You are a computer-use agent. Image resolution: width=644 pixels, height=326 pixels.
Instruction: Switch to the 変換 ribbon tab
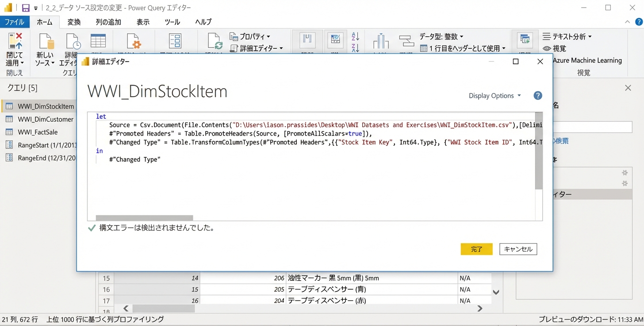[x=74, y=22]
